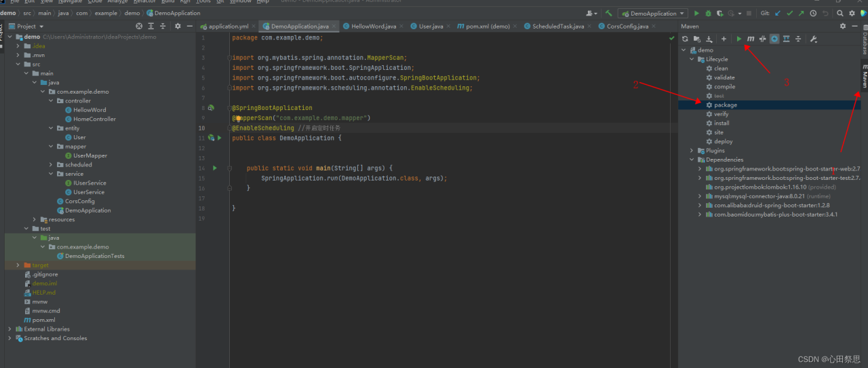The width and height of the screenshot is (868, 368).
Task: Open the DemoApplication run configuration dropdown
Action: tap(653, 13)
